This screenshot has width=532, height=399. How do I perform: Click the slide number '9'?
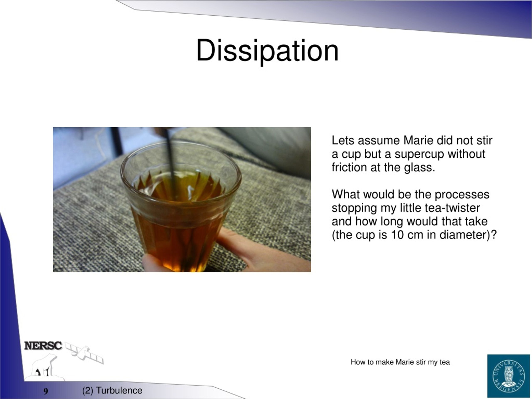(x=46, y=391)
